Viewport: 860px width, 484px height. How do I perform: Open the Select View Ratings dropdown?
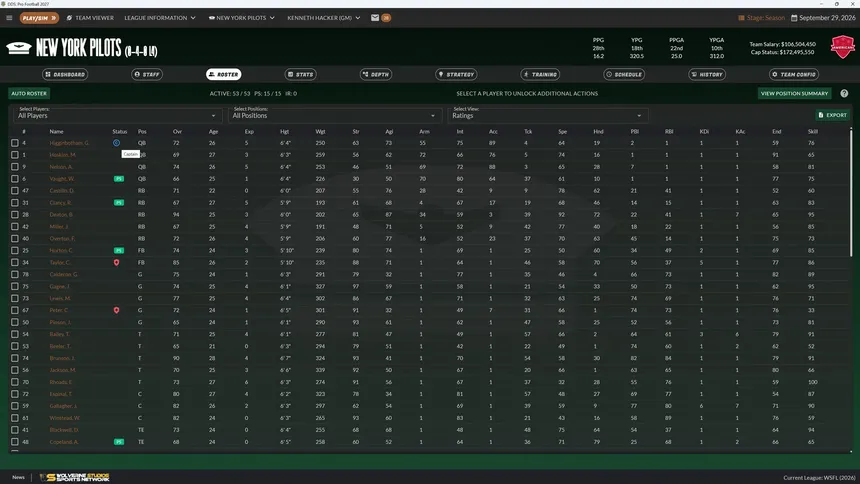pyautogui.click(x=547, y=115)
